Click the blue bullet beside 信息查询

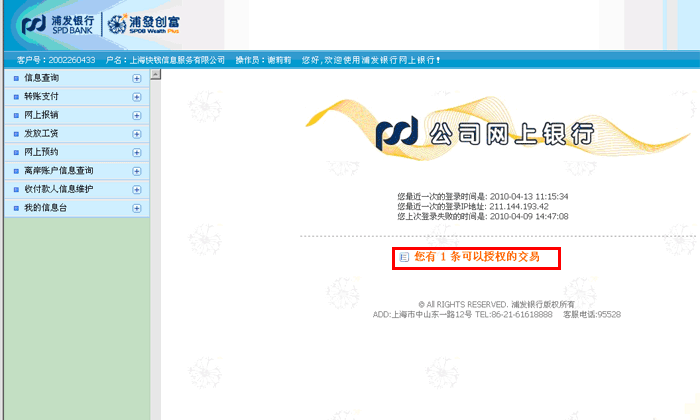pyautogui.click(x=16, y=79)
